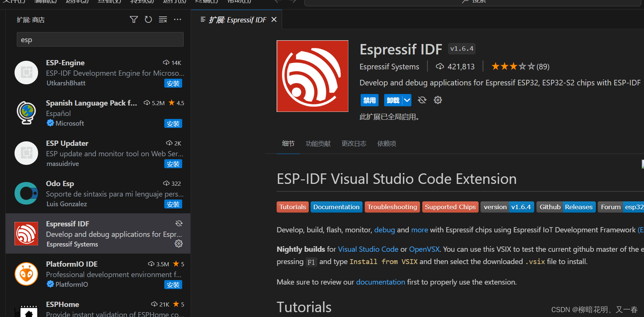
Task: Switch to the 功能贡献 tab
Action: (318, 144)
